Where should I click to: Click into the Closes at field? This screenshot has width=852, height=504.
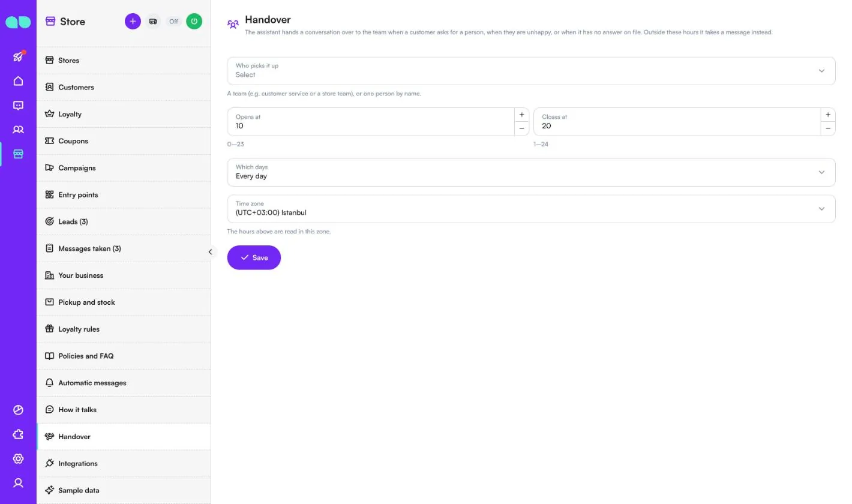coord(677,122)
